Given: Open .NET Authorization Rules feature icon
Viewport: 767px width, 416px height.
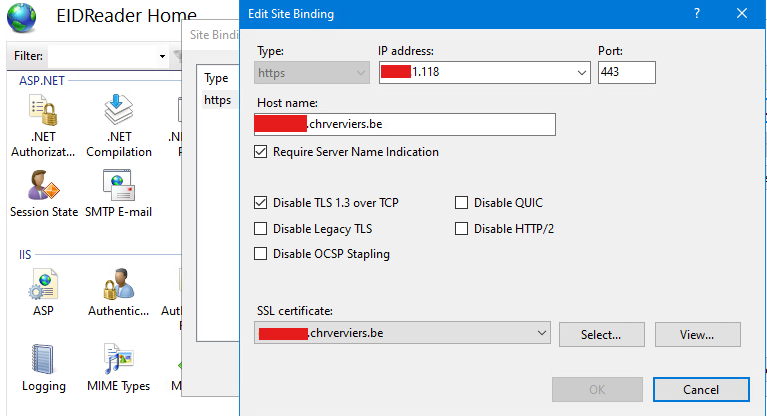Looking at the screenshot, I should coord(43,111).
